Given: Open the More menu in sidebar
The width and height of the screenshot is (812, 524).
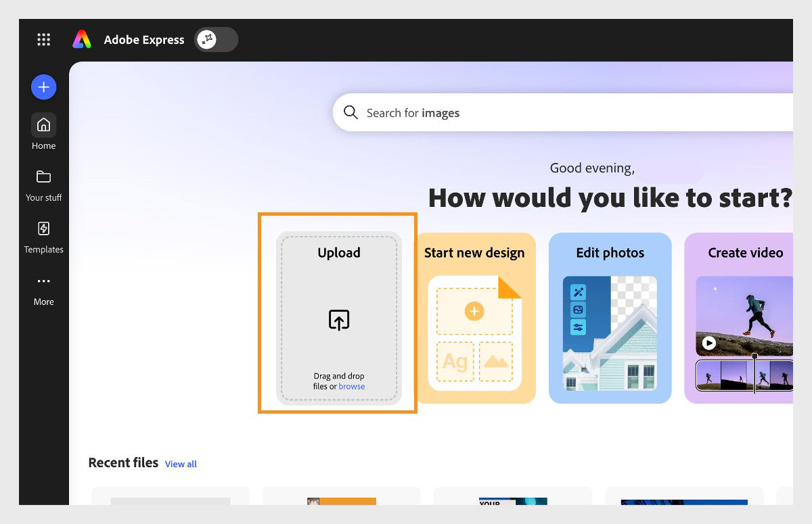Looking at the screenshot, I should click(43, 290).
